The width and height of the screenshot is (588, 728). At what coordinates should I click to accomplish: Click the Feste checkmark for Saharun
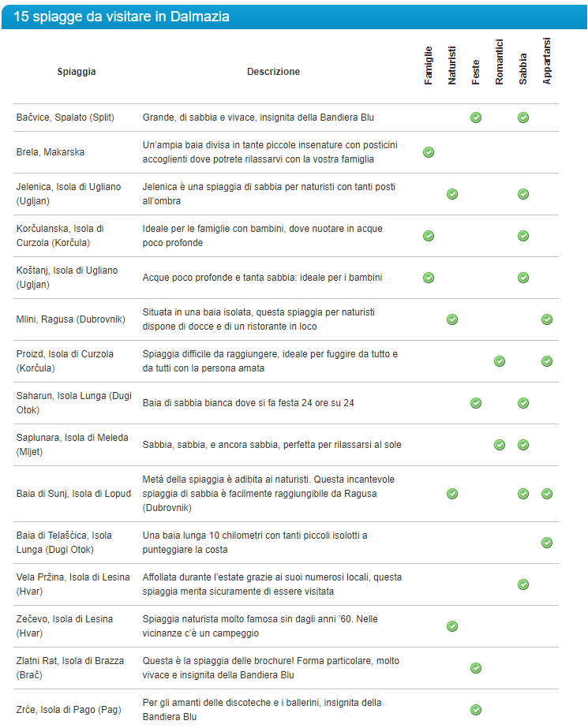[476, 403]
